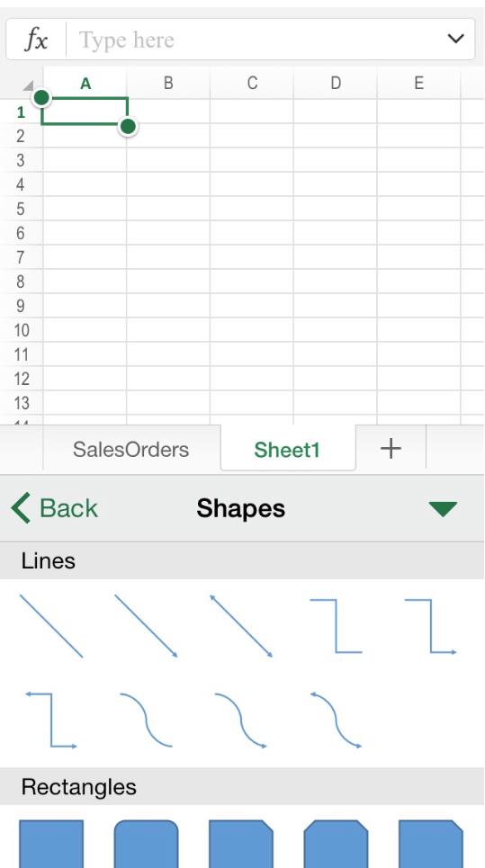
Task: Go Back from the Shapes menu
Action: (54, 508)
